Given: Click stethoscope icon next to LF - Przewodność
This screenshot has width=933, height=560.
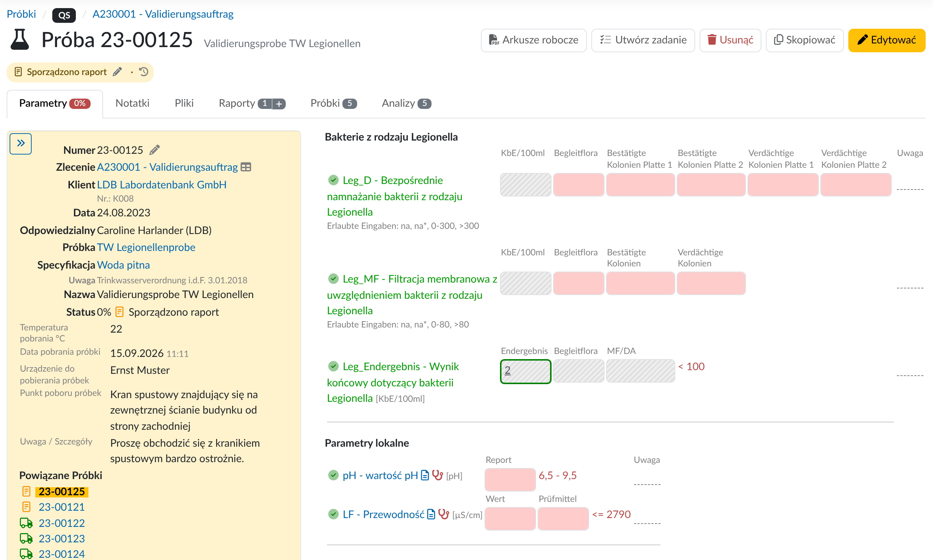Looking at the screenshot, I should point(443,514).
